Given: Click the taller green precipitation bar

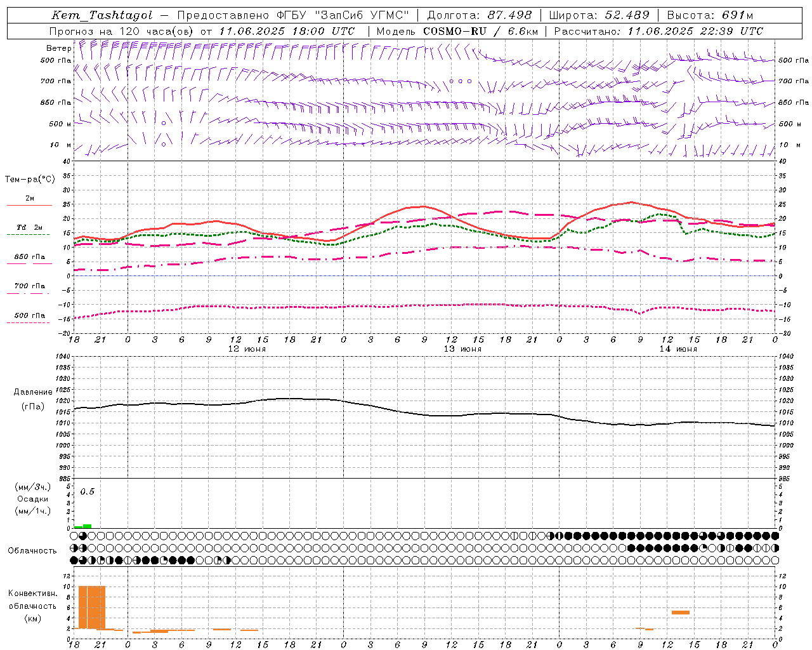Looking at the screenshot, I should pyautogui.click(x=88, y=526).
